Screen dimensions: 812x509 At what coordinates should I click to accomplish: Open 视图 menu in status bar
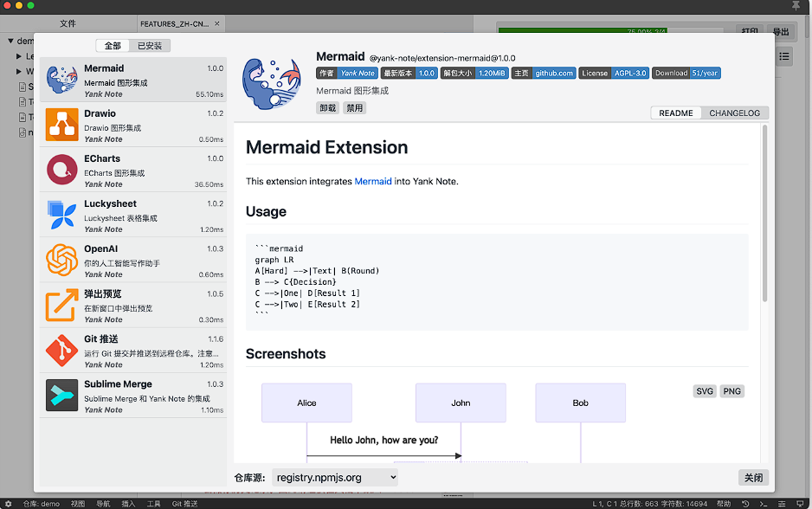pyautogui.click(x=78, y=504)
